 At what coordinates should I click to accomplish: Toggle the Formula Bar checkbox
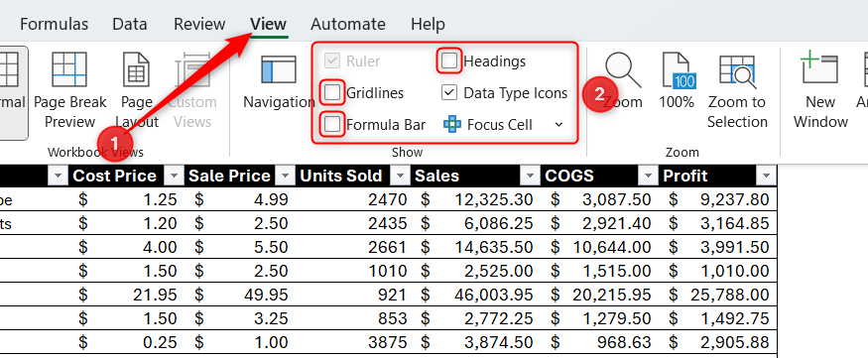pos(332,125)
